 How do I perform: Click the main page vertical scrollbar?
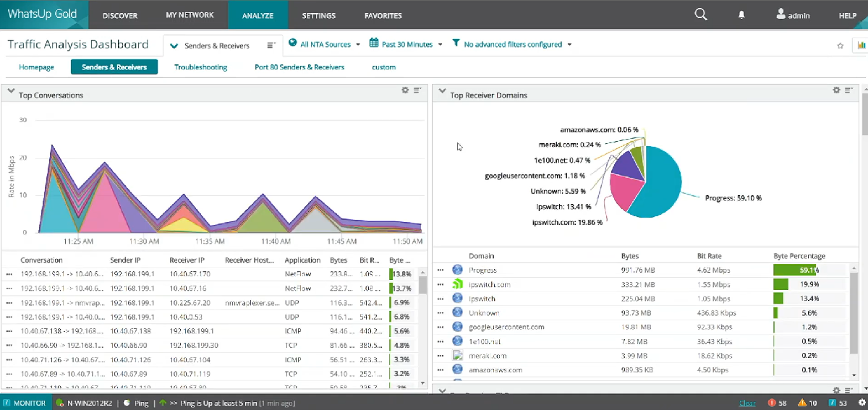click(x=864, y=112)
